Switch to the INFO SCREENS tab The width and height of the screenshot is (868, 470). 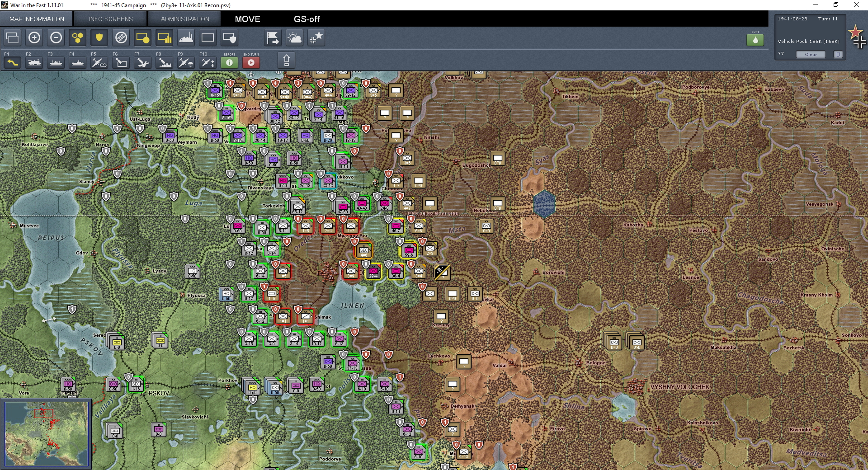[x=111, y=19]
